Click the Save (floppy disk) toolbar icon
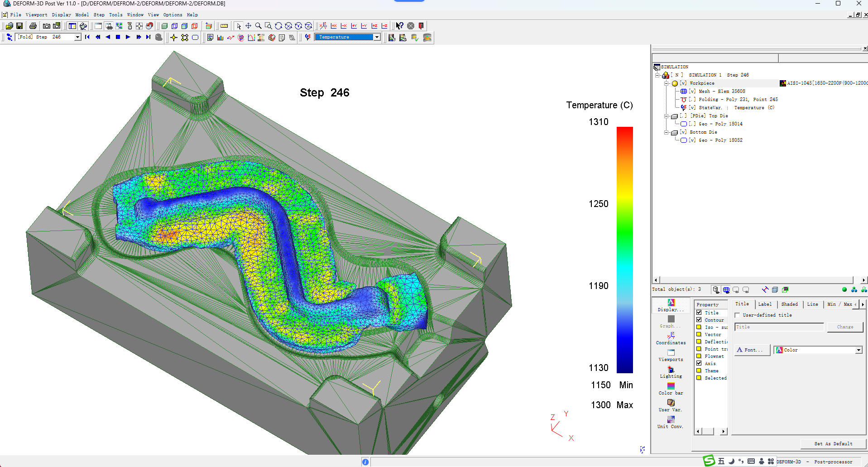The height and width of the screenshot is (467, 868). point(19,26)
